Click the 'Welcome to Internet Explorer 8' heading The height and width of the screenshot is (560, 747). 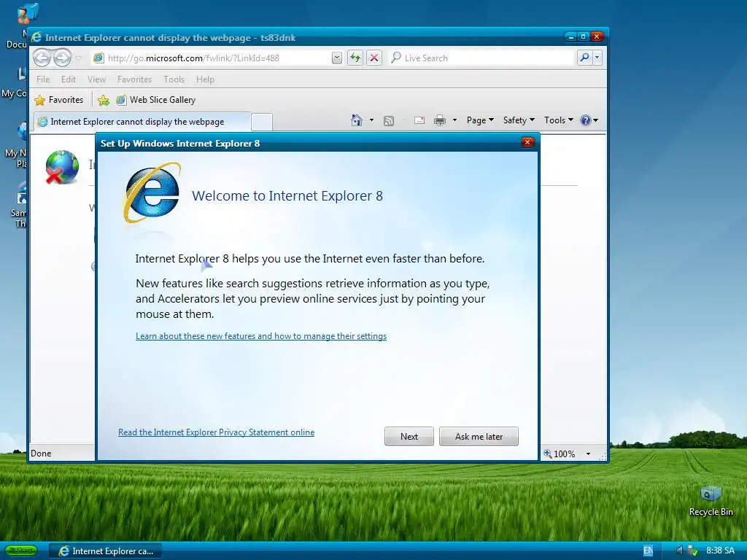287,195
